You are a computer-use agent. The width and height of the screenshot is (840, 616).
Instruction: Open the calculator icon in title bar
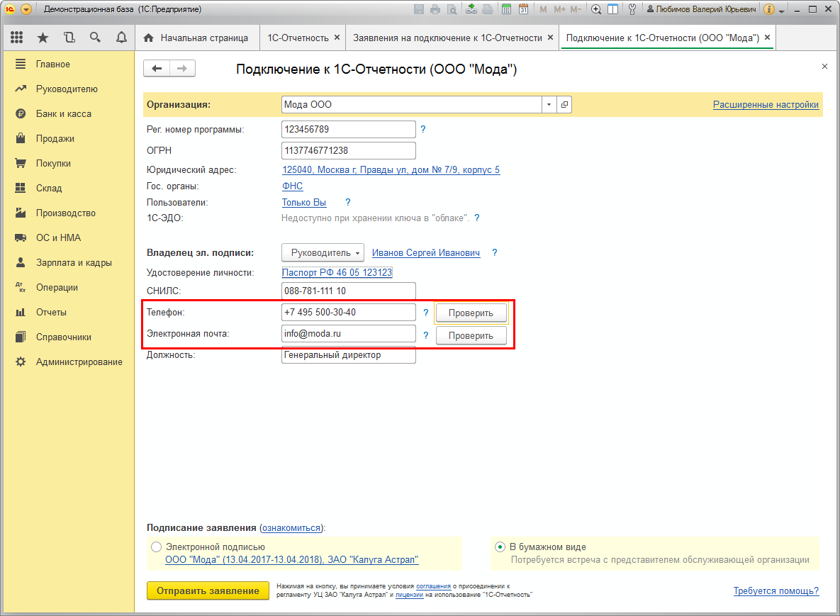506,9
